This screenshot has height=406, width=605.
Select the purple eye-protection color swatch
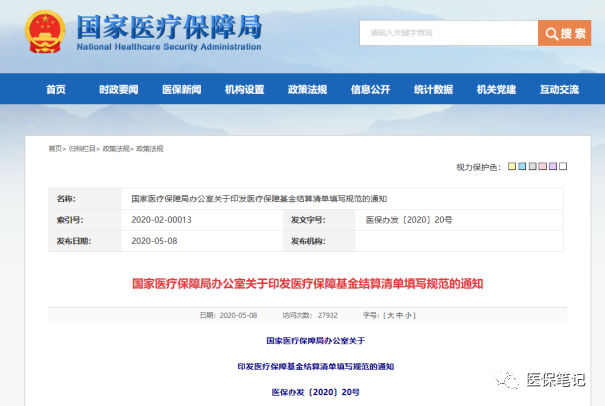[553, 166]
